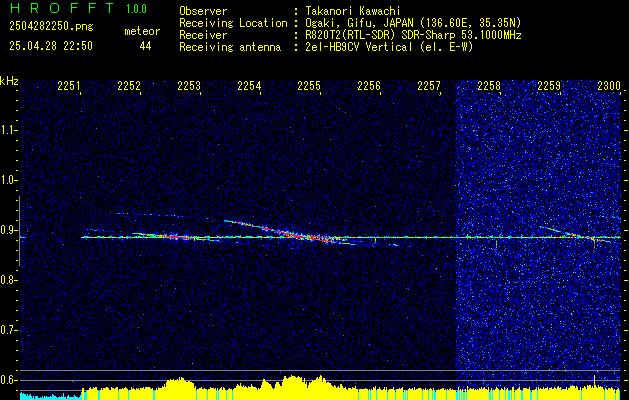Click the version number 1.0.0
This screenshot has height=400, width=629.
(x=136, y=9)
